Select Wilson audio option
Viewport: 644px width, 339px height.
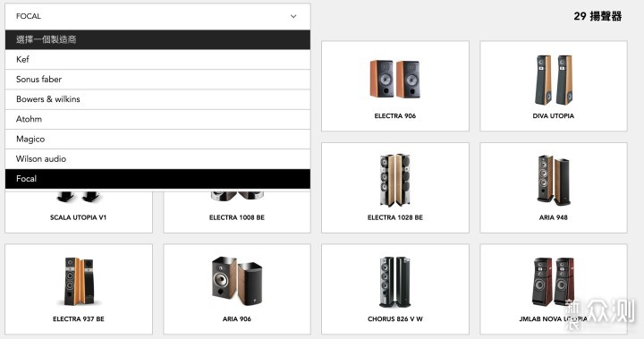click(157, 159)
